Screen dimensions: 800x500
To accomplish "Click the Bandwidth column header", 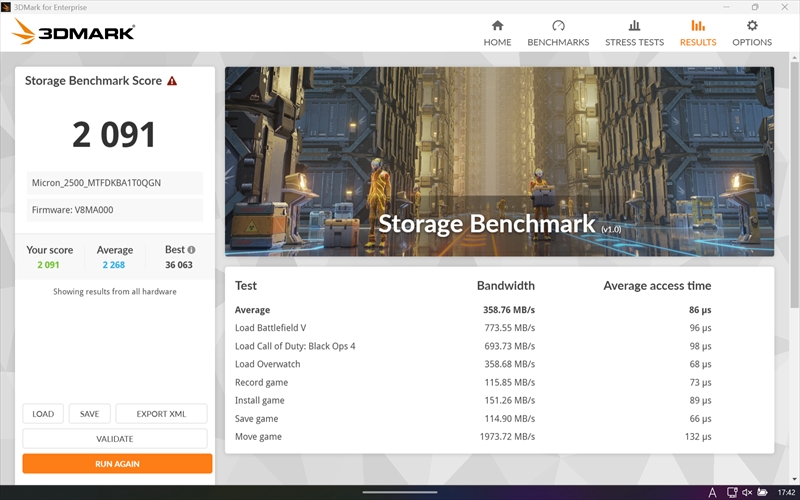I will pos(506,286).
